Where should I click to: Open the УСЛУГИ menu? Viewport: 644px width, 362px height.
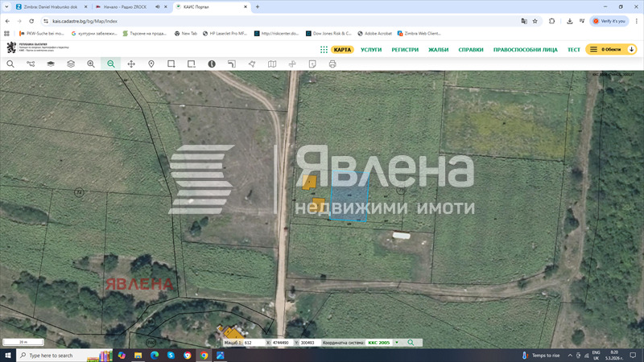coord(371,49)
